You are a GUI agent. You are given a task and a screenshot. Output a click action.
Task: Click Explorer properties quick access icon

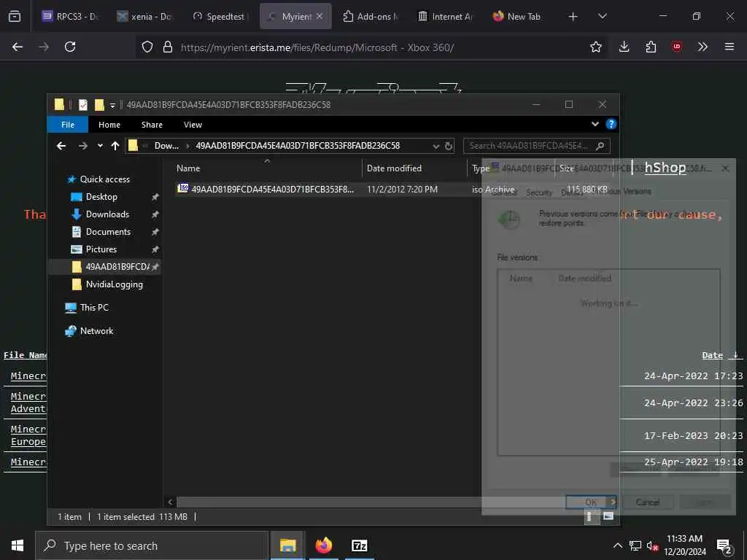(x=83, y=105)
